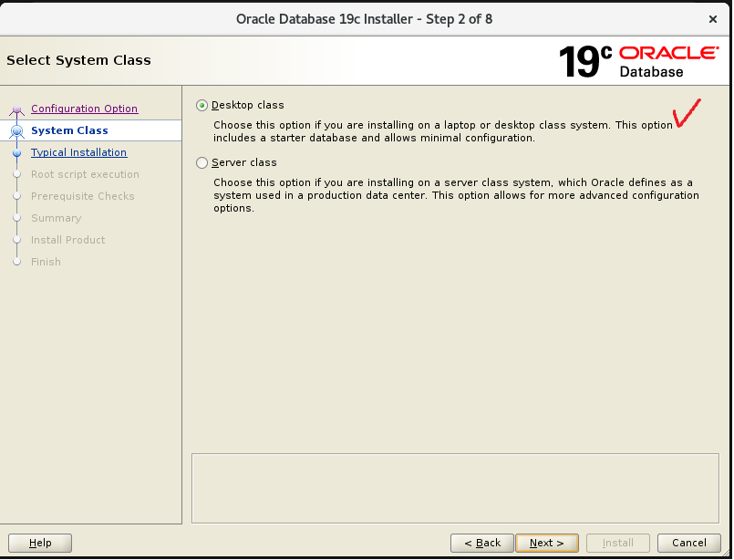Click the Desktop class description paragraph
The image size is (734, 560).
pyautogui.click(x=443, y=131)
